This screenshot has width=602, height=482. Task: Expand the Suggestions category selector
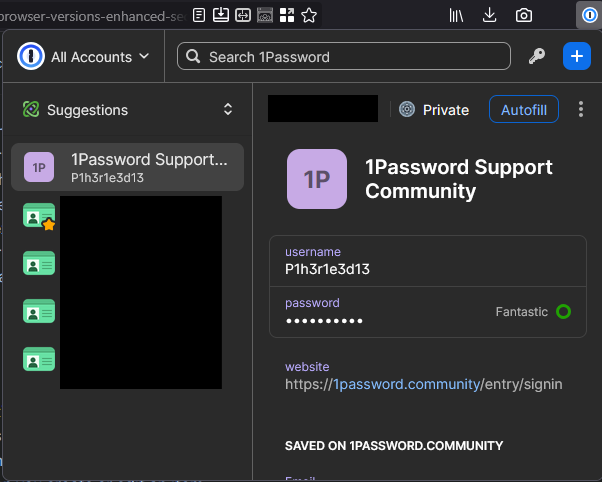pyautogui.click(x=228, y=110)
